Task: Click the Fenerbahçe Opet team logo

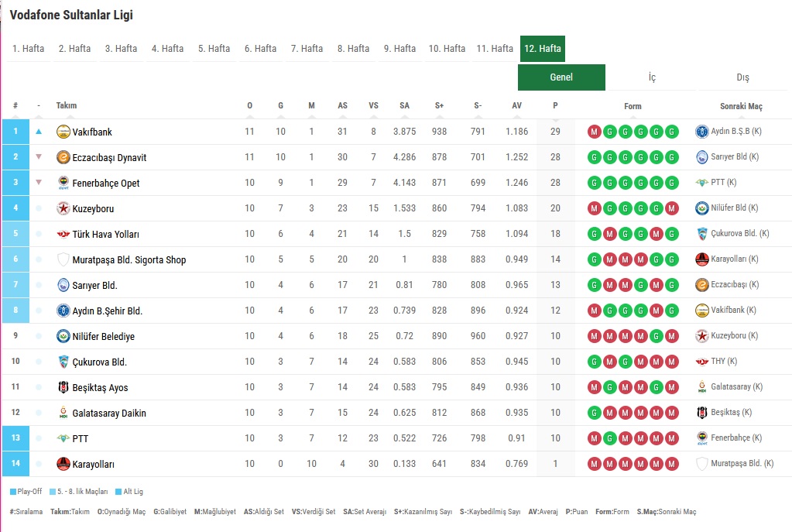Action: [x=63, y=183]
